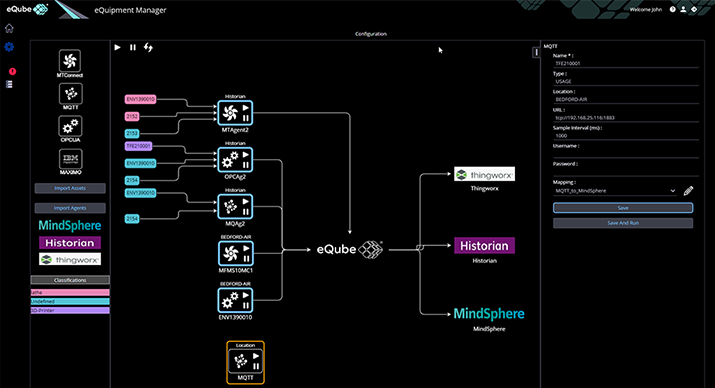Image resolution: width=715 pixels, height=388 pixels.
Task: Click the purple TFE210001 asset tag
Action: (x=138, y=146)
